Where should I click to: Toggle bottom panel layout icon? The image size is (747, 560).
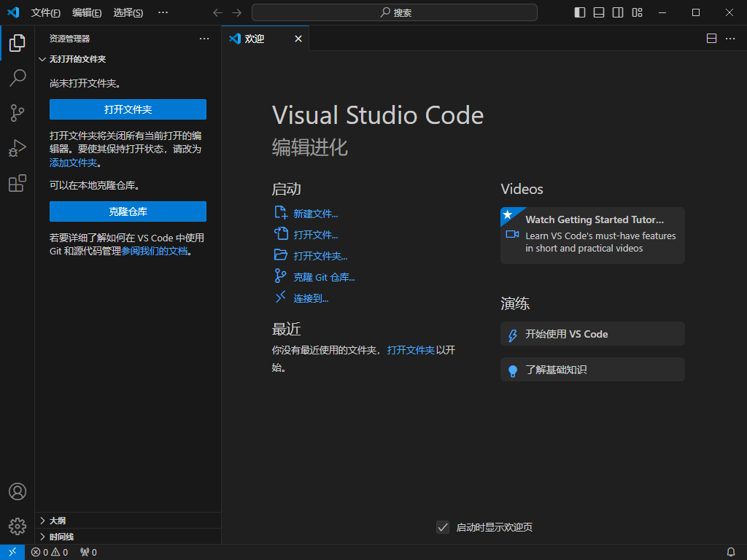click(599, 12)
